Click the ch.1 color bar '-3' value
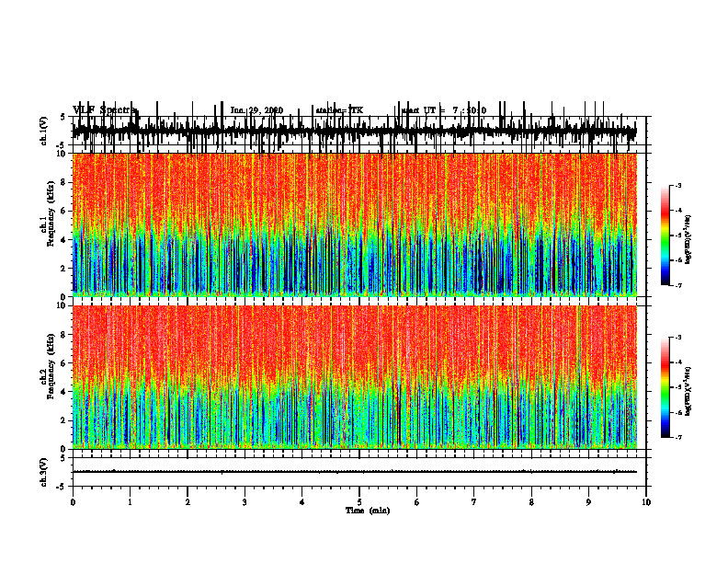 677,185
